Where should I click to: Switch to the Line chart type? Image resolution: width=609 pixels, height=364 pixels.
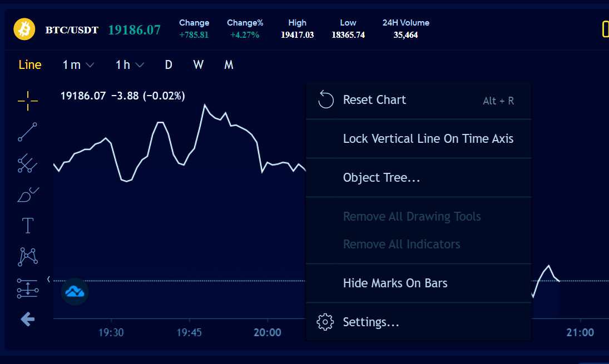tap(30, 65)
